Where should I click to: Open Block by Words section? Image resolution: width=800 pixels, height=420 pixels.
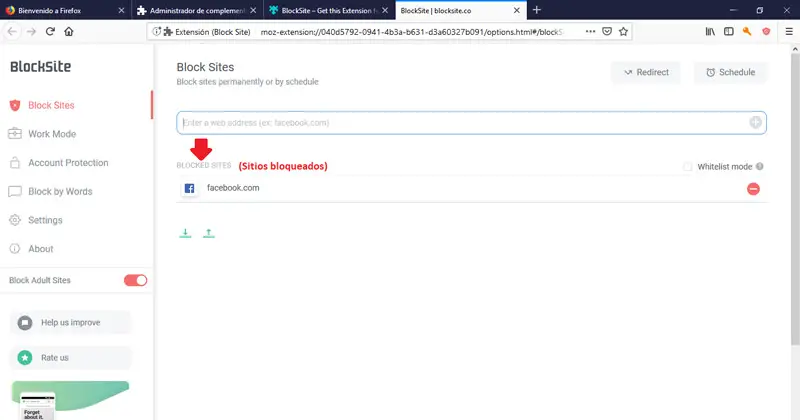click(x=60, y=191)
